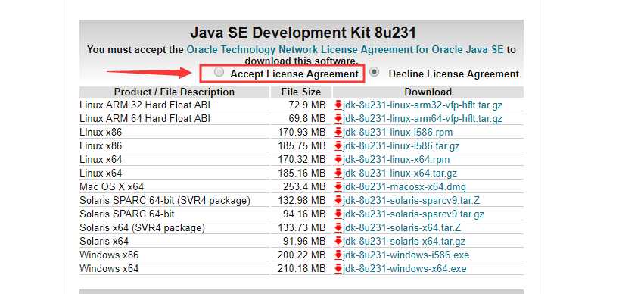Viewport: 644px width, 294px height.
Task: Click the download arrow icon for linux-arm32-vfp-hflt.tar.gz
Action: (338, 105)
